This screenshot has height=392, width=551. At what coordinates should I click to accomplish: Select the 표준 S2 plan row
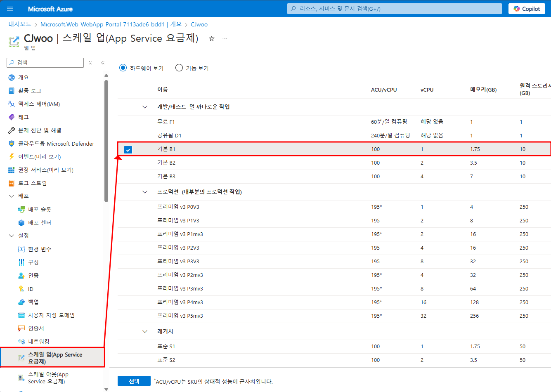[334, 360]
